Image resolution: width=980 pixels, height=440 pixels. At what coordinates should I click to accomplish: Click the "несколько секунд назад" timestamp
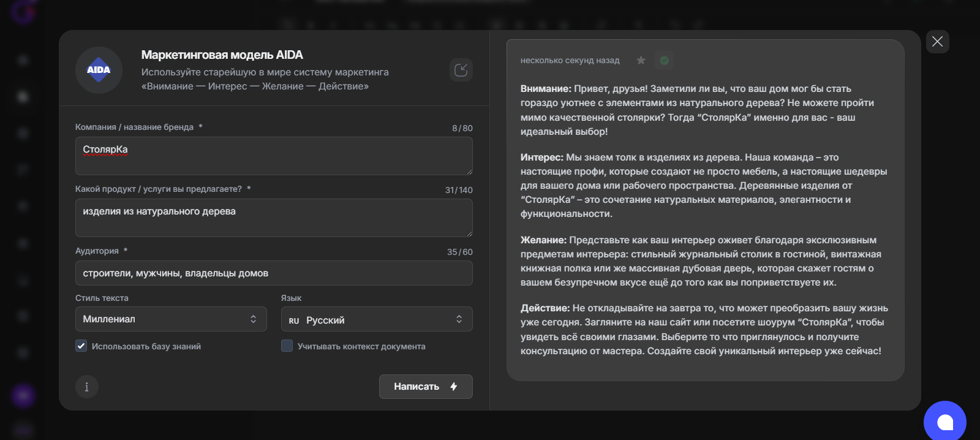click(x=570, y=61)
